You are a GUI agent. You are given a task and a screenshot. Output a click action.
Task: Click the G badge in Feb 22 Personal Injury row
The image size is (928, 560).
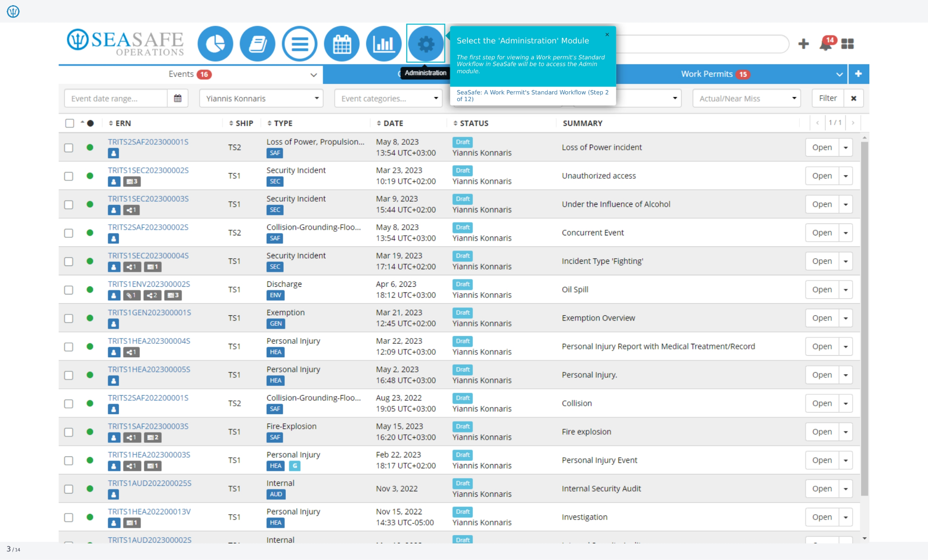point(295,466)
